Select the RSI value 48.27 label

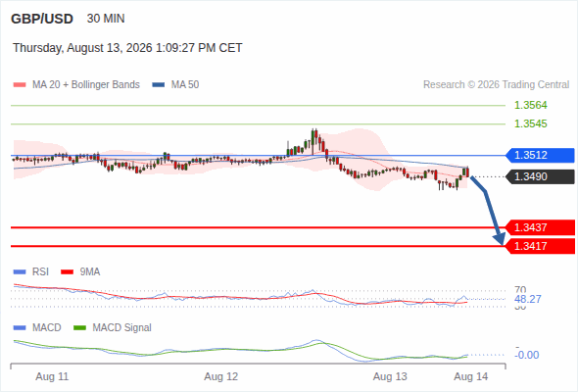pos(527,299)
